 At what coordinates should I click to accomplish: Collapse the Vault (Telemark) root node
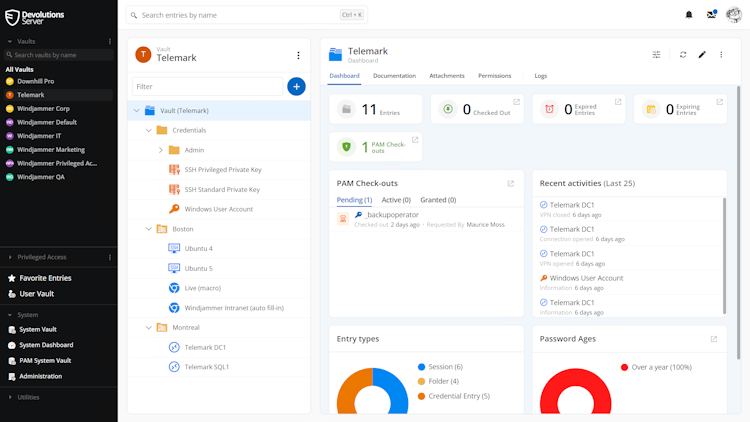click(137, 111)
